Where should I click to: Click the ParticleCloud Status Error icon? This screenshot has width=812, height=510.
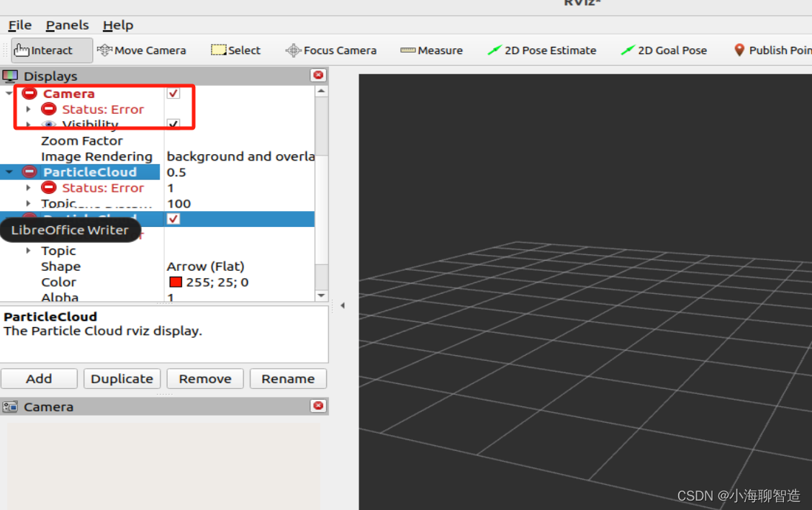point(49,187)
